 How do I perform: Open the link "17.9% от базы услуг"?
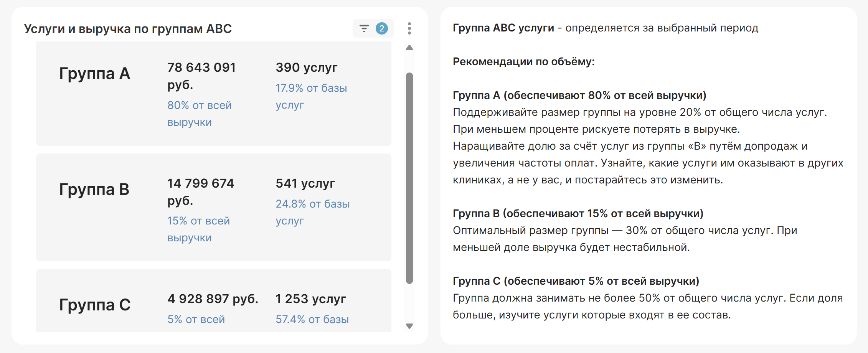(x=311, y=96)
